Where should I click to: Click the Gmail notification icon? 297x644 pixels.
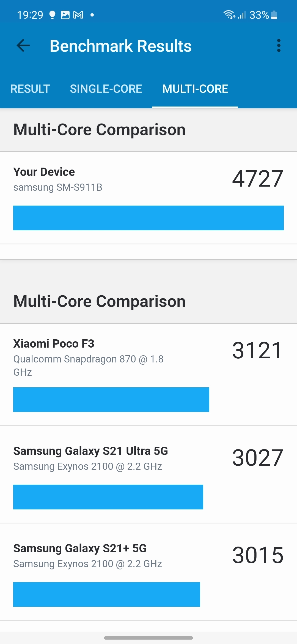click(x=78, y=15)
